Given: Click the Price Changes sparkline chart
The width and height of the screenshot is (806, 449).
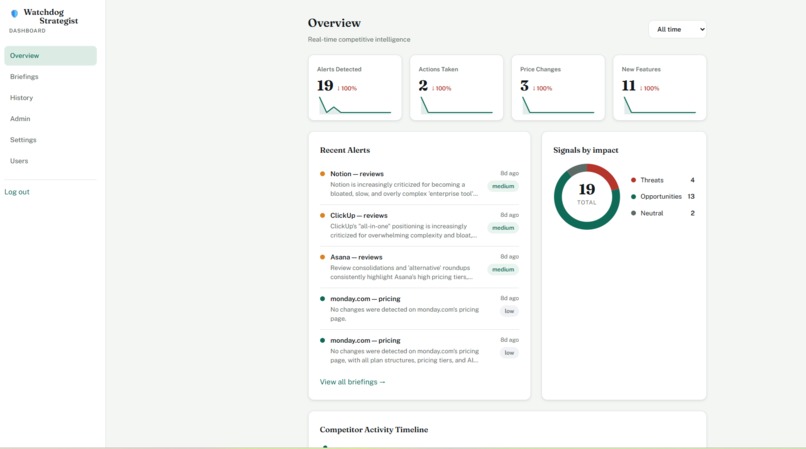Looking at the screenshot, I should pos(558,105).
